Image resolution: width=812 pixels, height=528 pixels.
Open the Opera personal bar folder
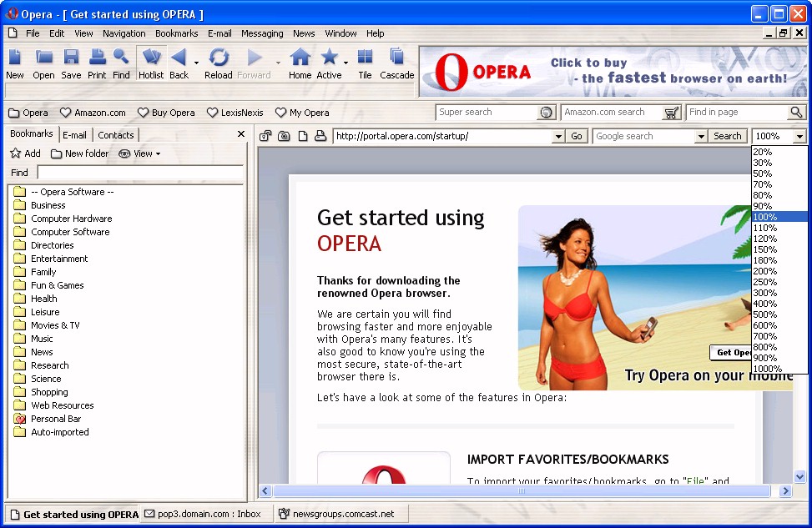click(x=28, y=113)
